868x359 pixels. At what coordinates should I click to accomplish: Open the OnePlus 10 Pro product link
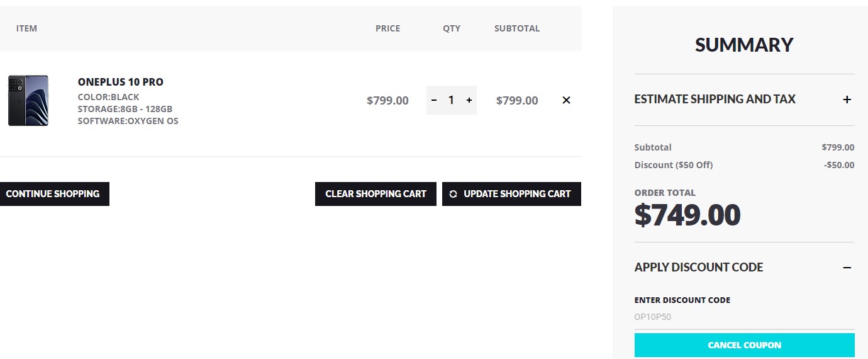tap(120, 82)
